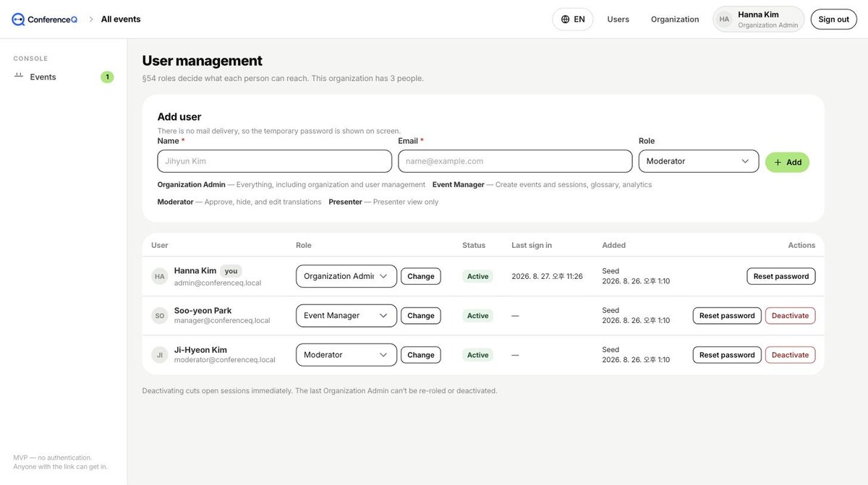Click the Event Manager role description
This screenshot has height=485, width=868.
click(x=542, y=184)
